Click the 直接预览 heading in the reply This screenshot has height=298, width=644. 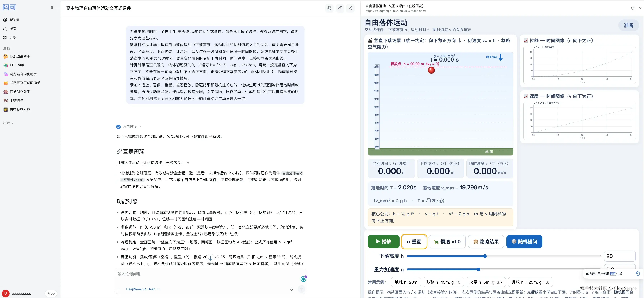click(x=130, y=151)
